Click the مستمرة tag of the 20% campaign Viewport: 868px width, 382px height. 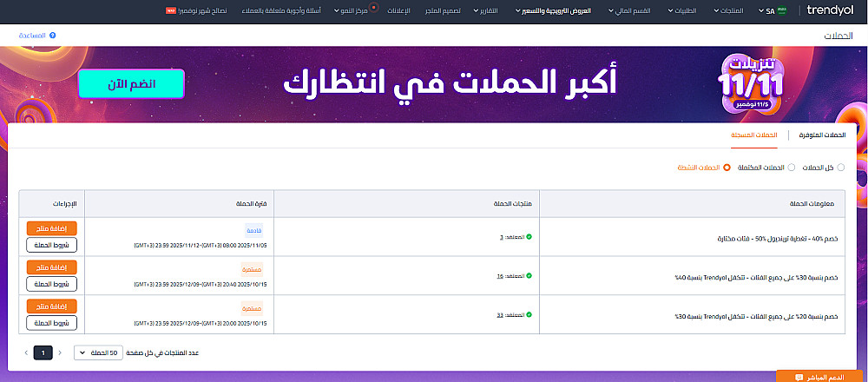coord(252,308)
